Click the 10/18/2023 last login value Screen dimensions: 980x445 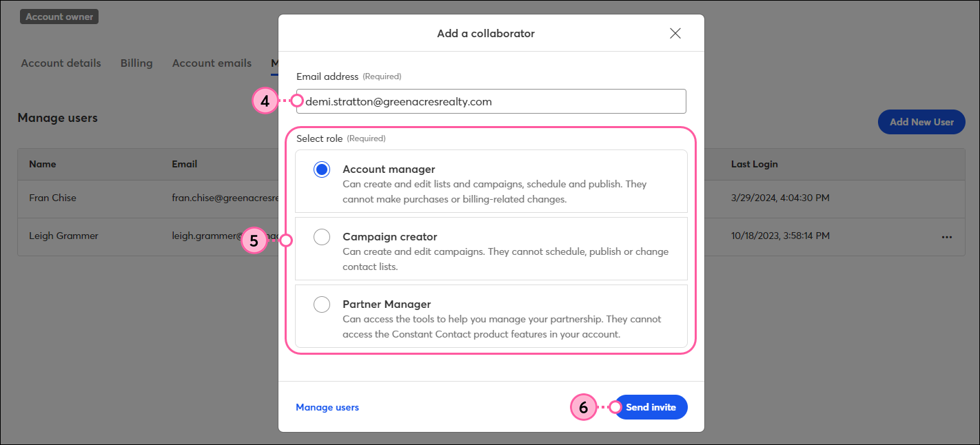(x=780, y=236)
